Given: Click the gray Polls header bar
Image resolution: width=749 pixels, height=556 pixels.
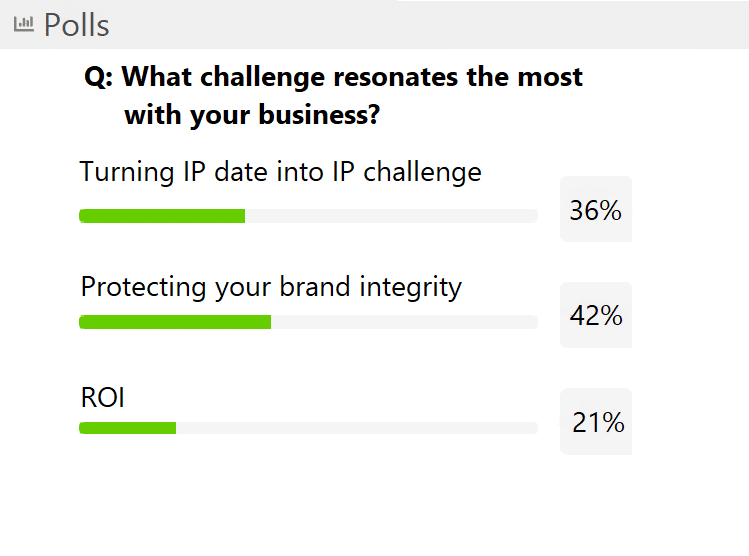Looking at the screenshot, I should 374,24.
